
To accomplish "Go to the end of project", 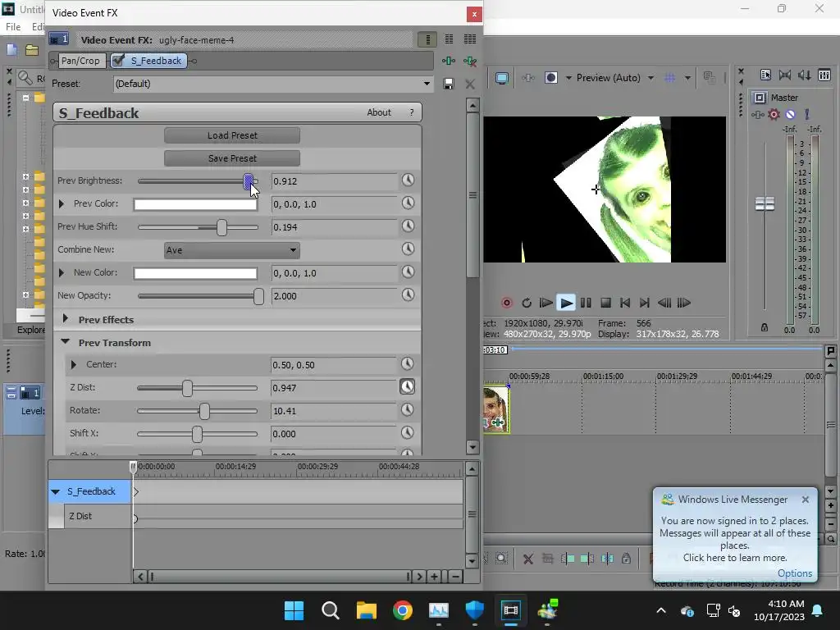I will (x=645, y=304).
